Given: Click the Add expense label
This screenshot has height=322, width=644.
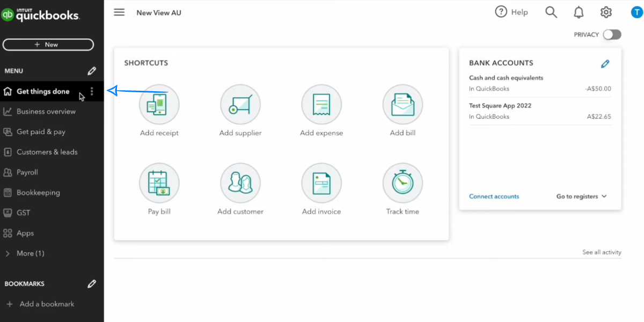Looking at the screenshot, I should (x=321, y=133).
